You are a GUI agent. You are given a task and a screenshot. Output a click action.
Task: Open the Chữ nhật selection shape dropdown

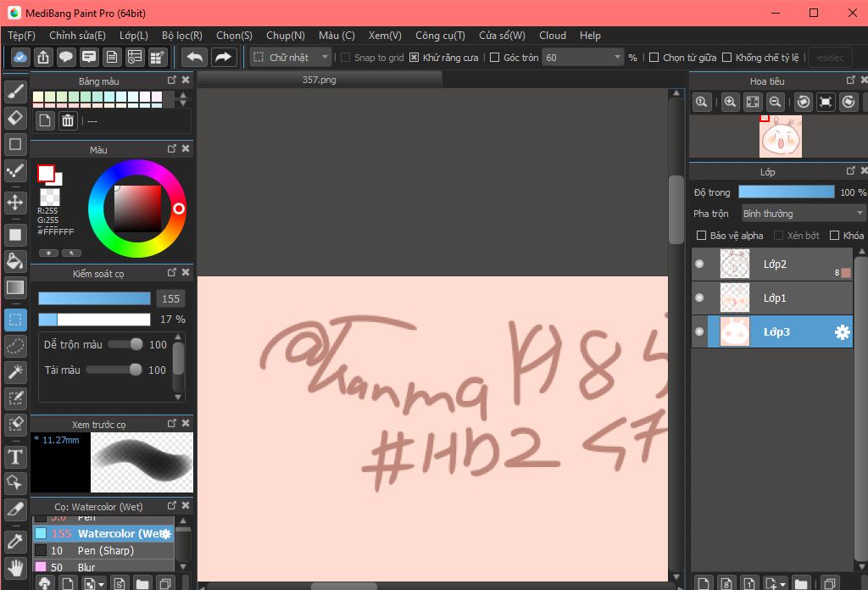[x=291, y=57]
